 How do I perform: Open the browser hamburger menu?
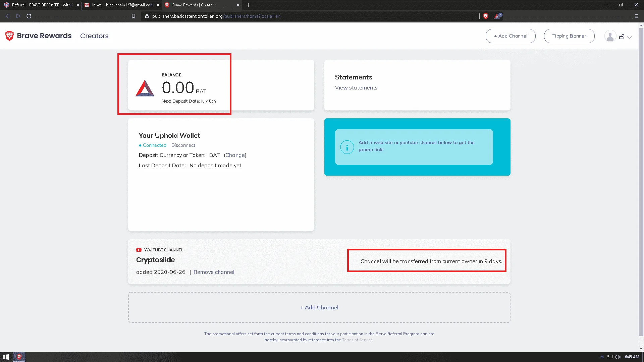click(637, 16)
